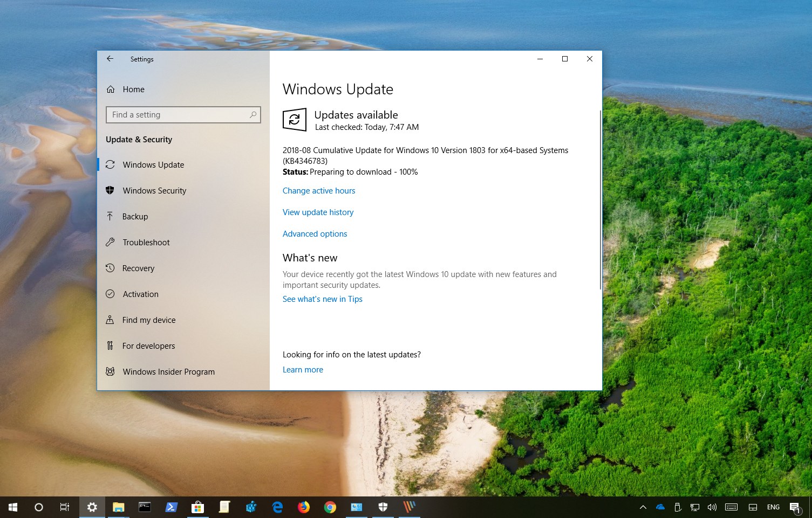
Task: Click the For developers icon
Action: pos(110,346)
